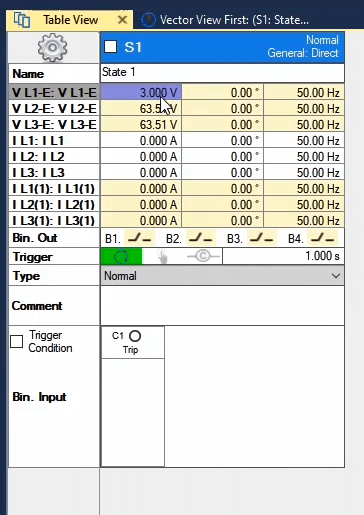Click the Vector View clock icon

click(148, 20)
